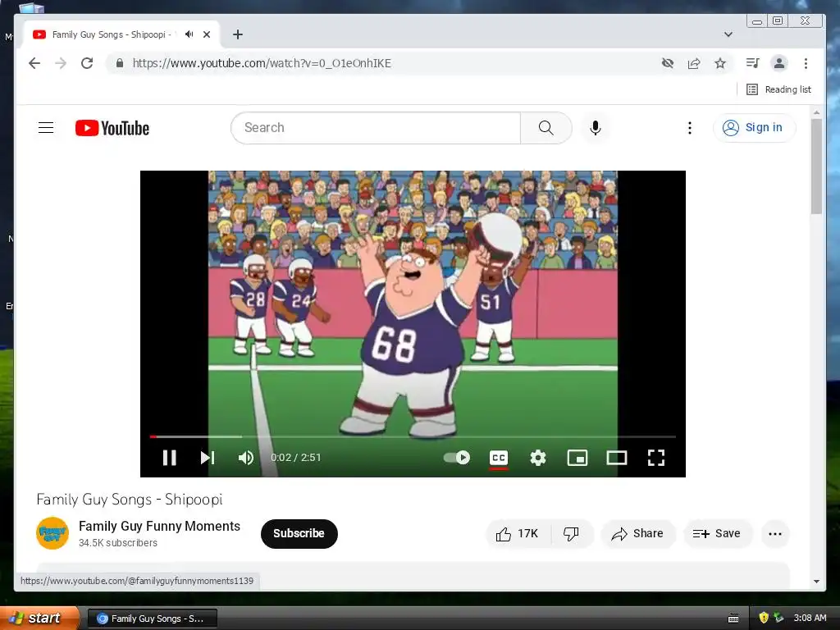Image resolution: width=840 pixels, height=630 pixels.
Task: Click the security shield tray icon
Action: 764,618
